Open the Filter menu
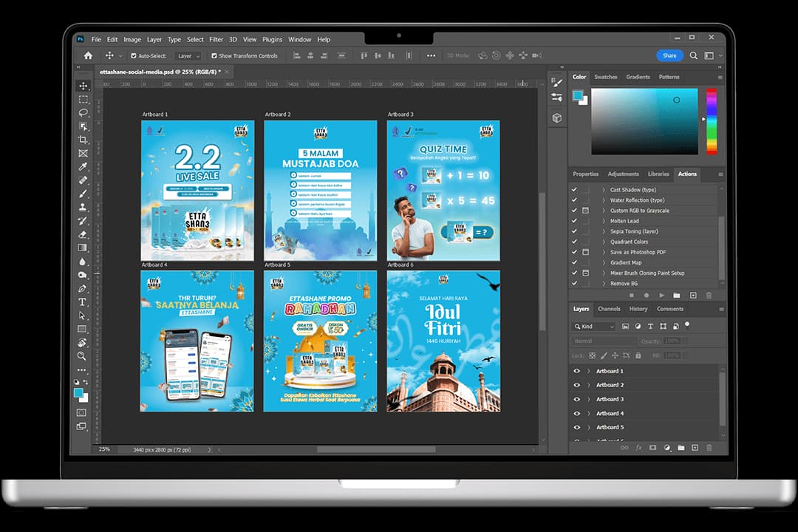This screenshot has width=798, height=532. (216, 39)
